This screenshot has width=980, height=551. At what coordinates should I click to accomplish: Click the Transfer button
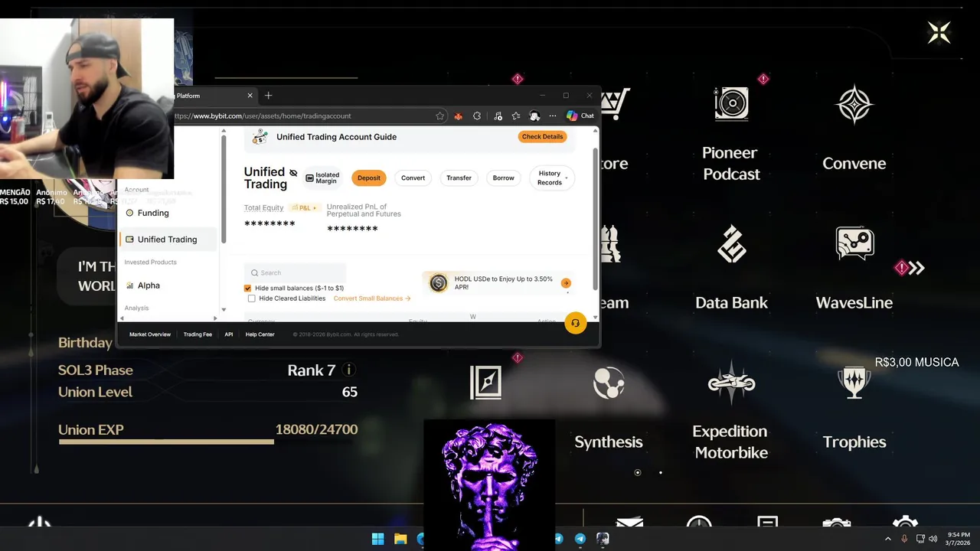click(459, 178)
